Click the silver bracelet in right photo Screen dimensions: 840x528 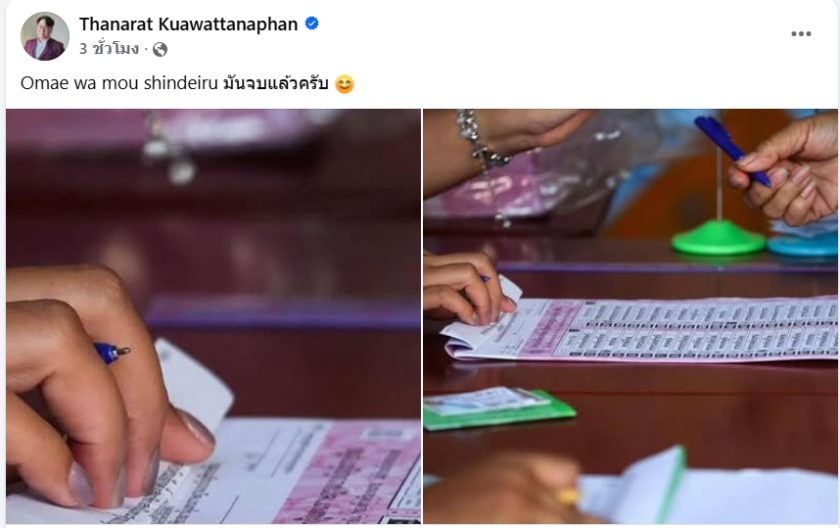(x=478, y=139)
